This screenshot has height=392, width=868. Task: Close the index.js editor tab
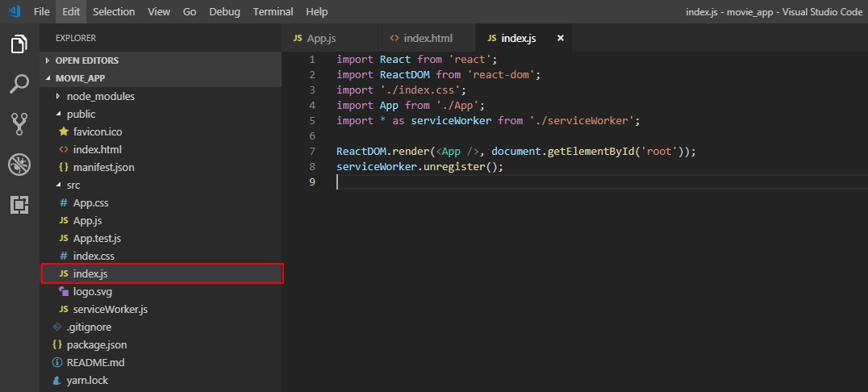tap(560, 38)
